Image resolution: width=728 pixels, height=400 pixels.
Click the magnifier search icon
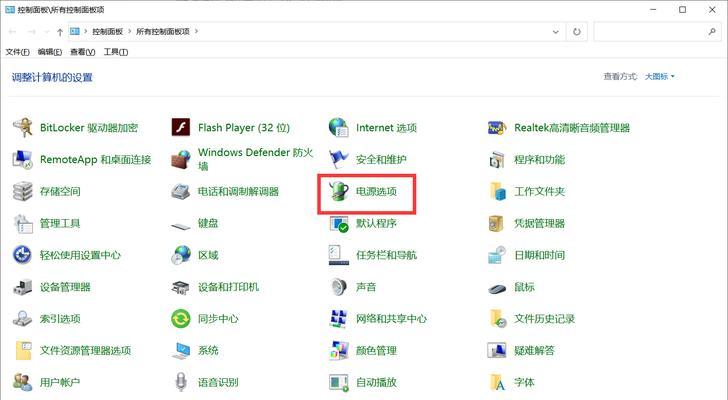(712, 32)
